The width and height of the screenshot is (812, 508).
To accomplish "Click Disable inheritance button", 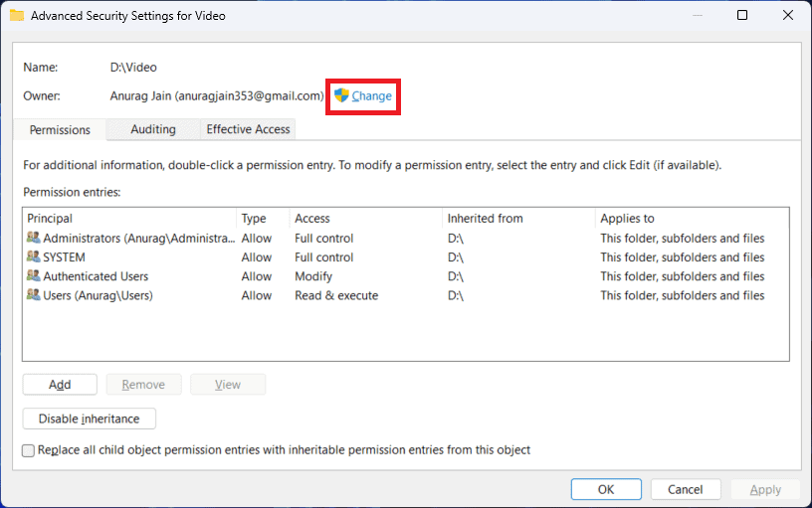I will coord(89,419).
